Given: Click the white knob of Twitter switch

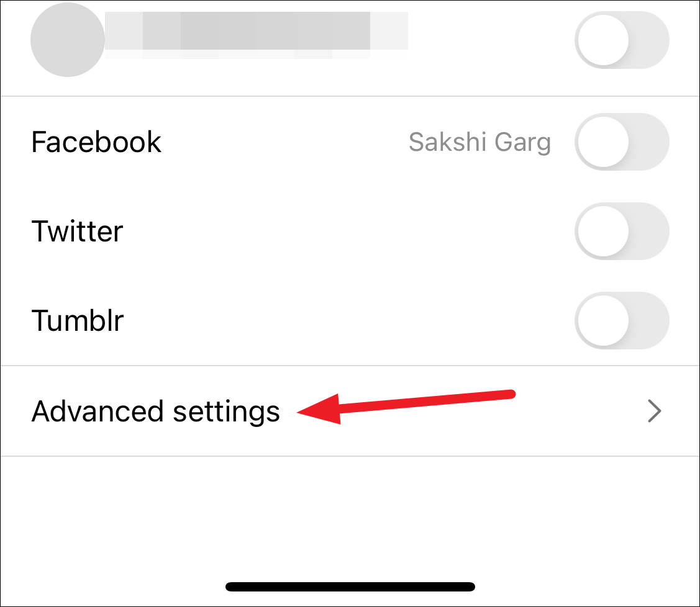Looking at the screenshot, I should click(603, 231).
